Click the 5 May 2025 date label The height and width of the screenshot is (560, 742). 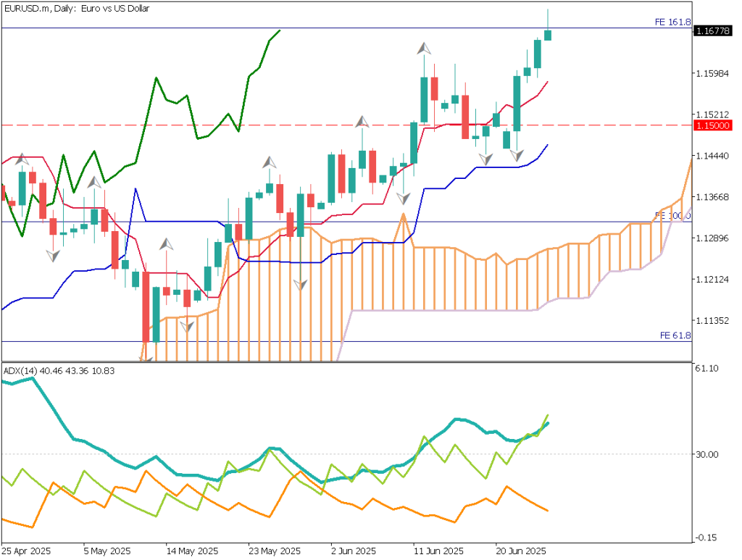pyautogui.click(x=107, y=551)
